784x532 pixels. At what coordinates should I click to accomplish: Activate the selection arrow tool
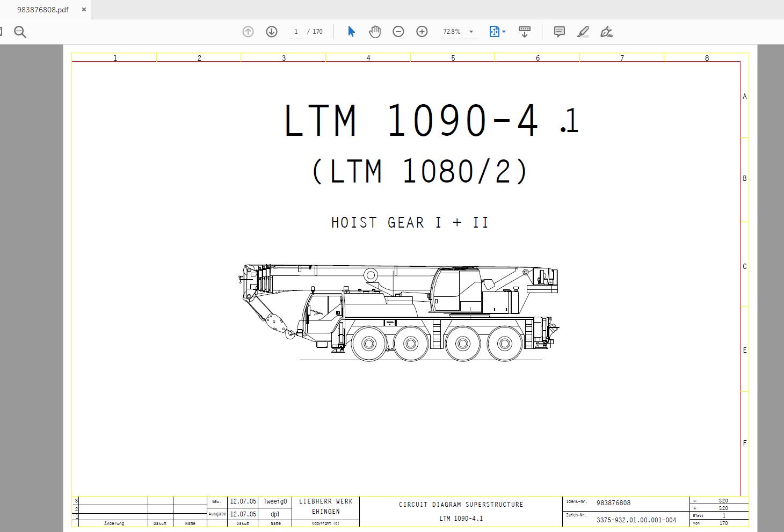[351, 32]
